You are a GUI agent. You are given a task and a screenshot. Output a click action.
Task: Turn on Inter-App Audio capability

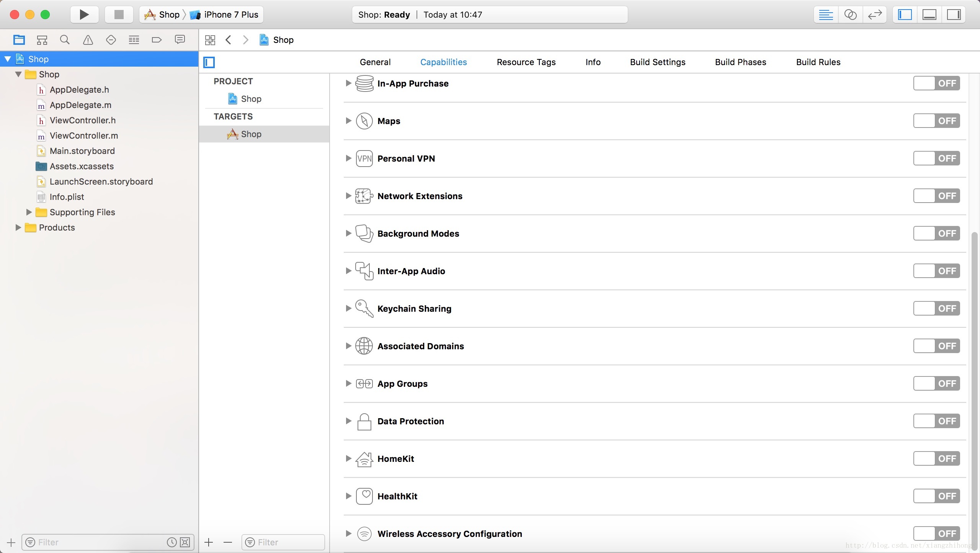pos(936,271)
